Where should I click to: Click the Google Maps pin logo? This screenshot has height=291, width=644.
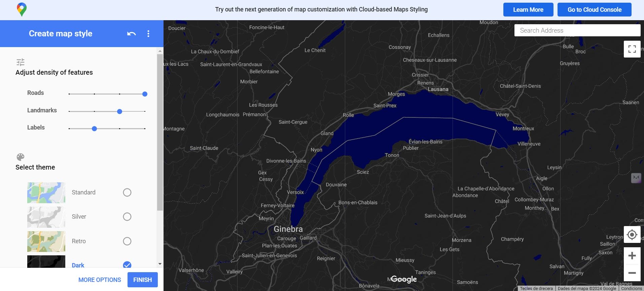22,9
